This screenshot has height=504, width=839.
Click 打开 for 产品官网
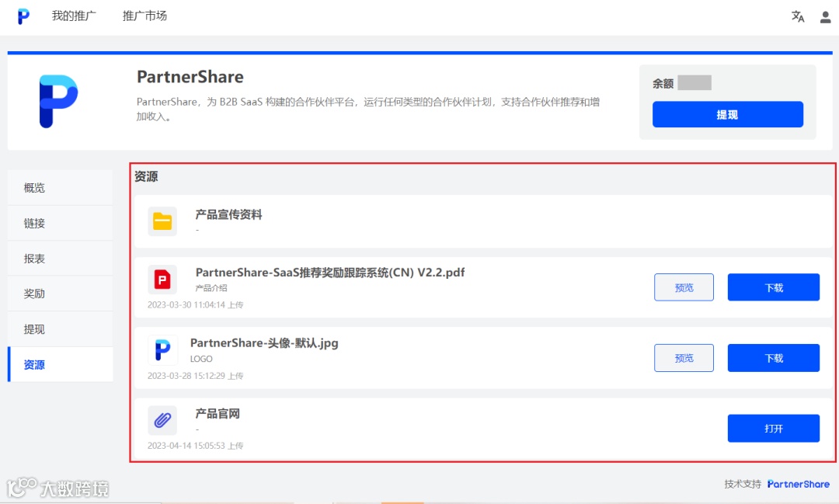click(773, 428)
